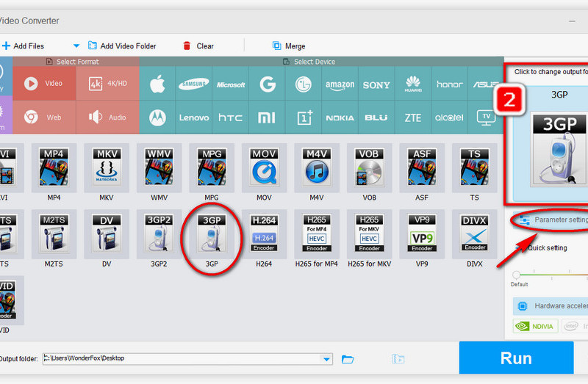The width and height of the screenshot is (588, 384).
Task: Click the Add Files button
Action: 24,46
